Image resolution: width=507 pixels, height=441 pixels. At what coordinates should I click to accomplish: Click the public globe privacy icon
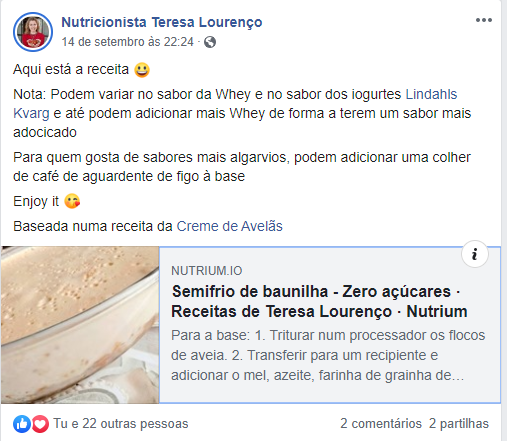(x=210, y=42)
